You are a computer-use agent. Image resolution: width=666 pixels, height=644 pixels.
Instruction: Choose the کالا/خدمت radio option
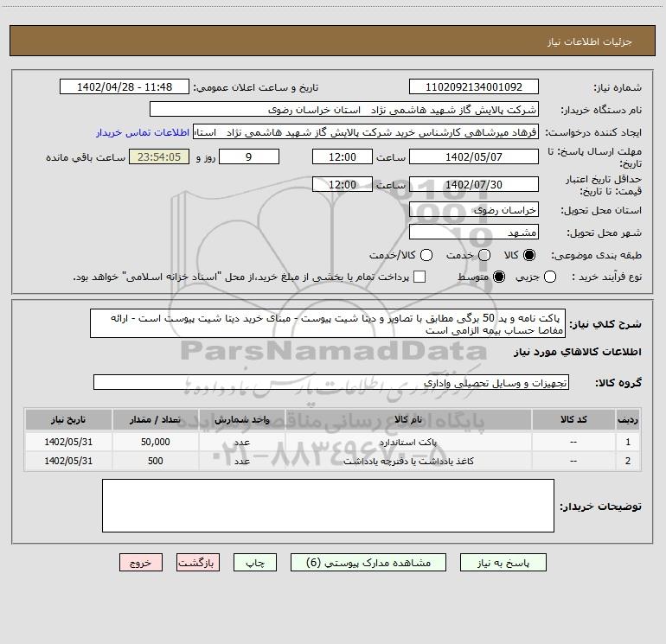426,255
